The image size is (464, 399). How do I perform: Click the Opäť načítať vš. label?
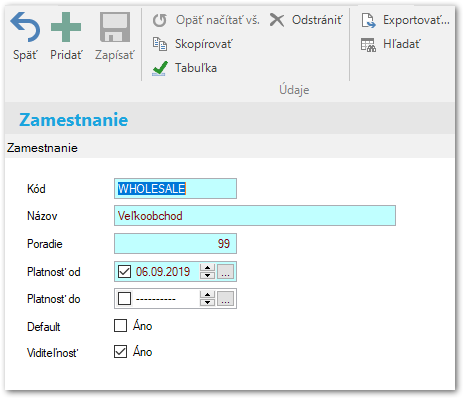tap(218, 20)
